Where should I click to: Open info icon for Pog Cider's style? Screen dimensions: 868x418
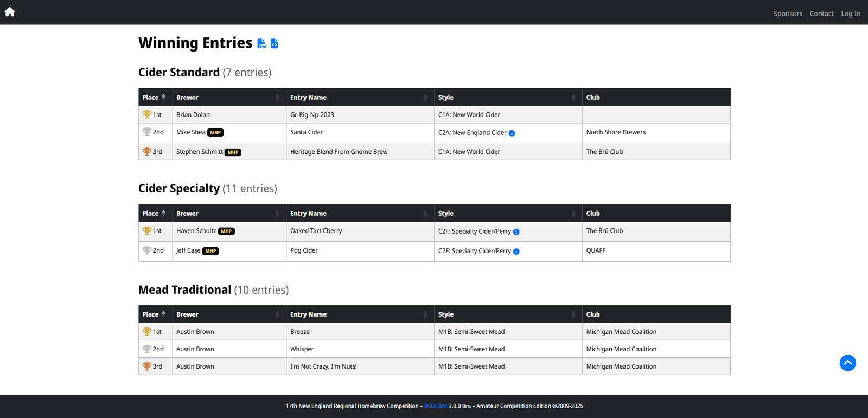coord(516,252)
